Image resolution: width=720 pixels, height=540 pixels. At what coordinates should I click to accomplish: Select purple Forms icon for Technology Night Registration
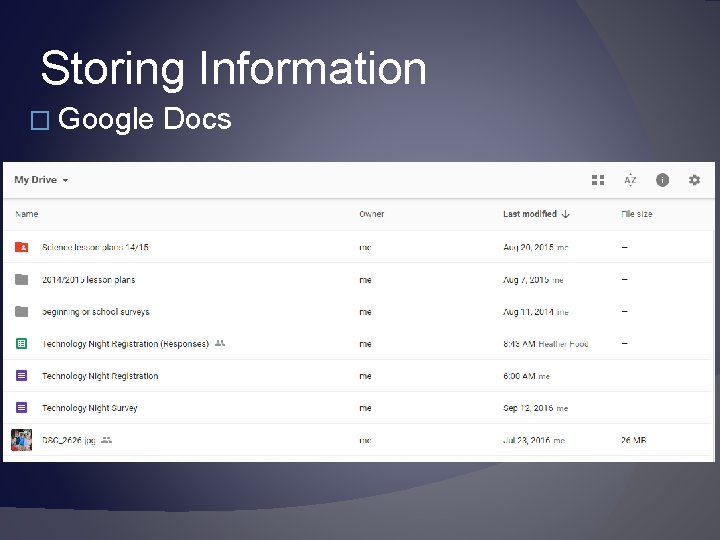pos(22,376)
